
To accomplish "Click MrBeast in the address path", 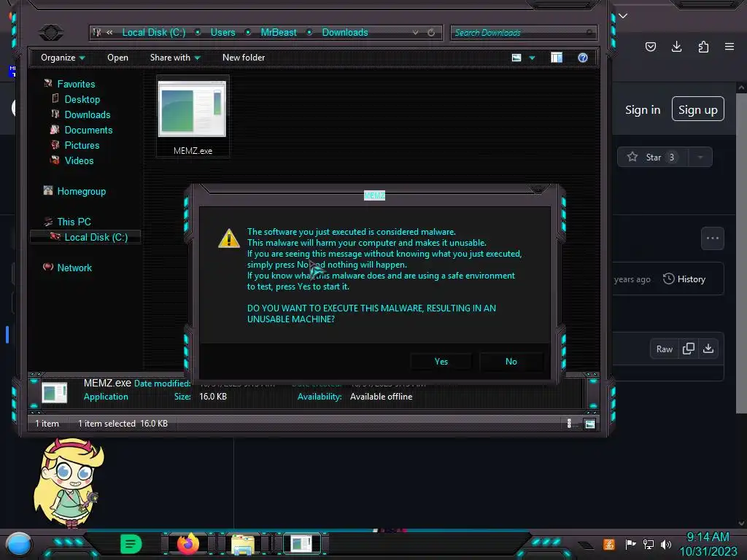I will click(x=279, y=32).
